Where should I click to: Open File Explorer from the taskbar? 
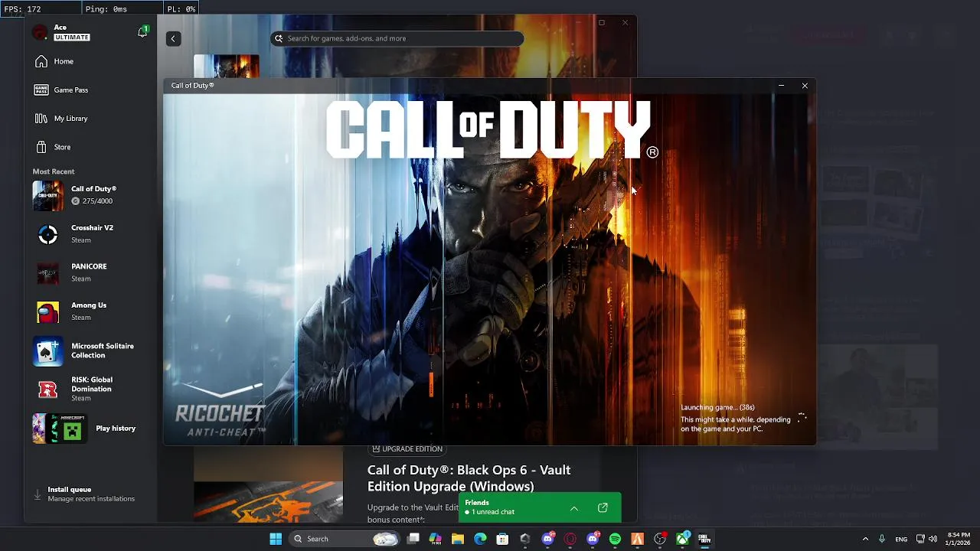458,539
